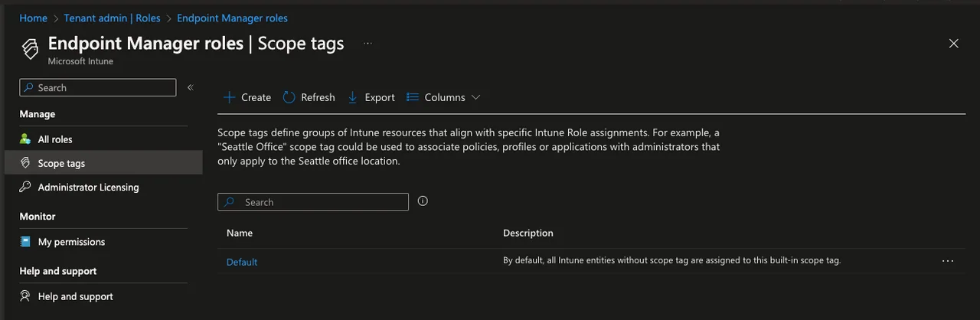Collapse the sidebar with double-chevron
This screenshot has height=320, width=980.
(191, 87)
